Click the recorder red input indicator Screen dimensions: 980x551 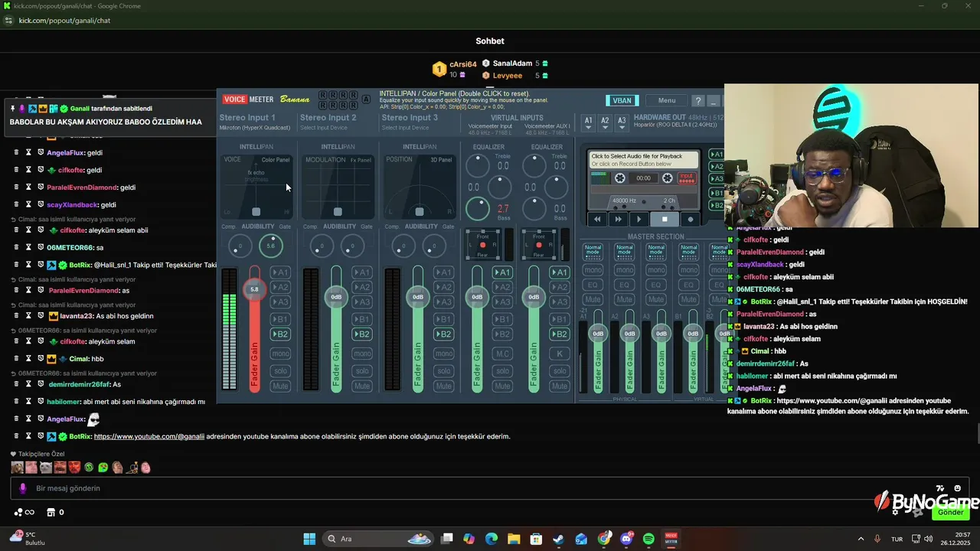(x=687, y=178)
